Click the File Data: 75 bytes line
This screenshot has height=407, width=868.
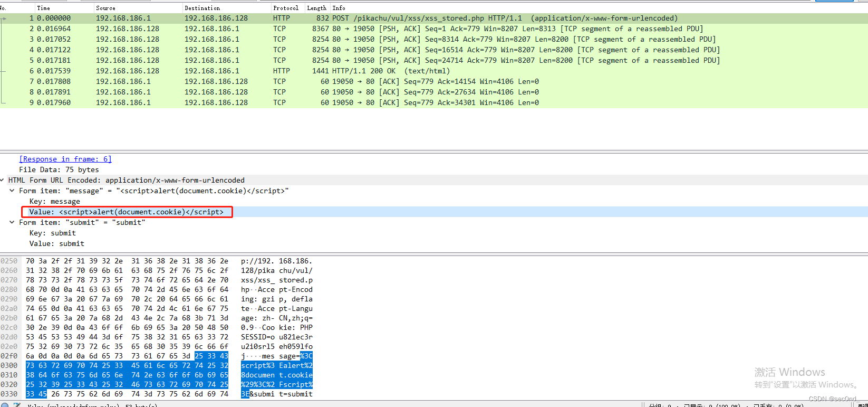click(x=59, y=169)
